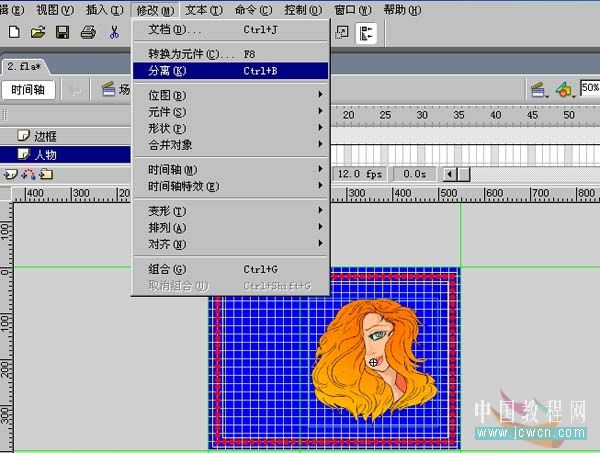This screenshot has width=600, height=453.
Task: Click the New document icon
Action: pyautogui.click(x=14, y=32)
